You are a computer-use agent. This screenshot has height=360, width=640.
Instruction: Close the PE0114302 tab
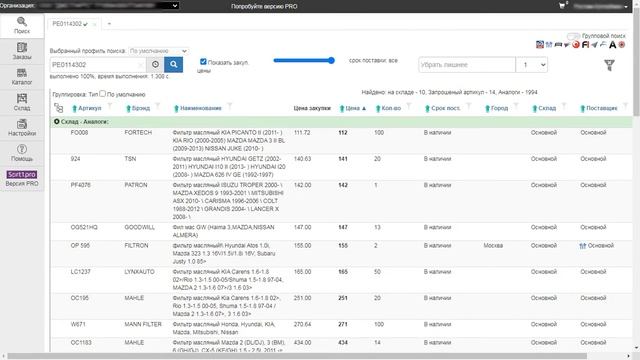point(94,24)
